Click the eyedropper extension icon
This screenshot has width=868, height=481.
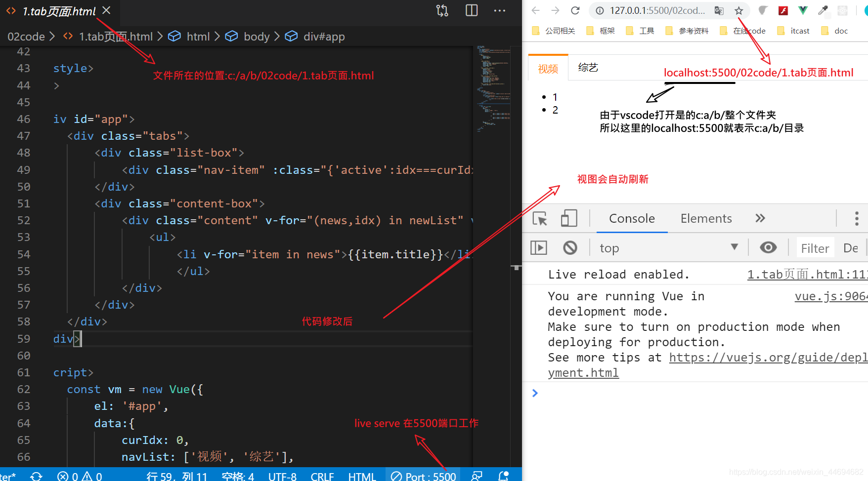click(x=823, y=10)
